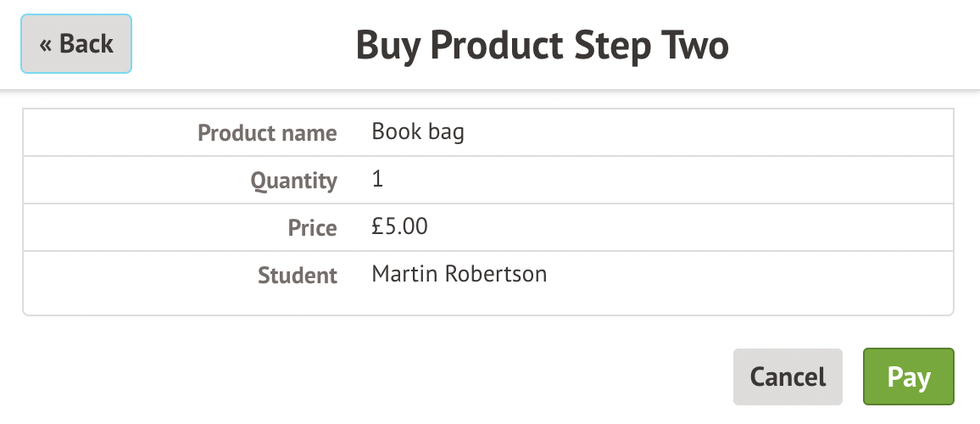Cancel the product purchase
The image size is (980, 424).
pyautogui.click(x=788, y=377)
